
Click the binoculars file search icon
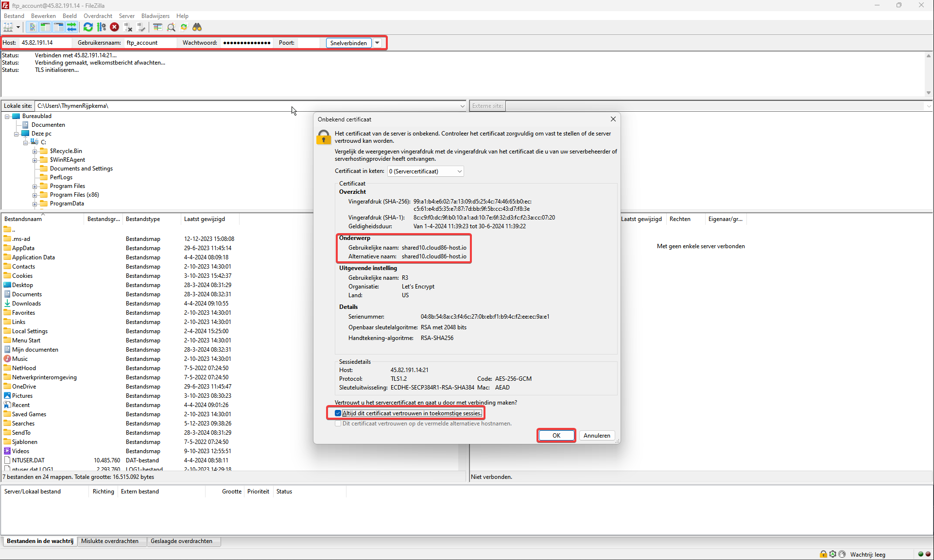point(197,27)
